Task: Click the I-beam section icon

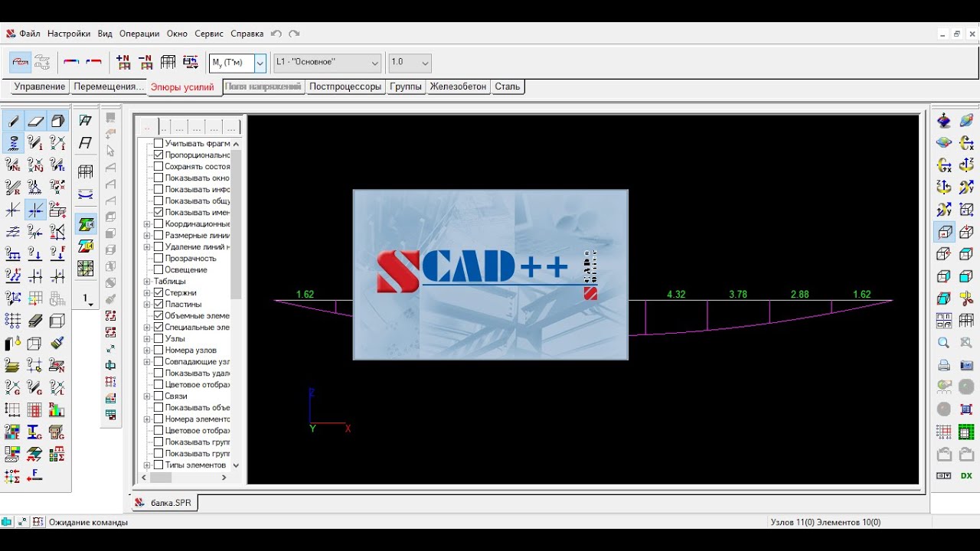Action: (x=35, y=432)
